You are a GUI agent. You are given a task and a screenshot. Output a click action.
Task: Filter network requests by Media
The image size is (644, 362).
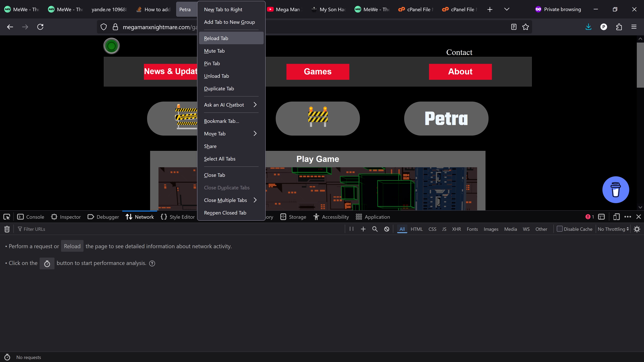[511, 229]
